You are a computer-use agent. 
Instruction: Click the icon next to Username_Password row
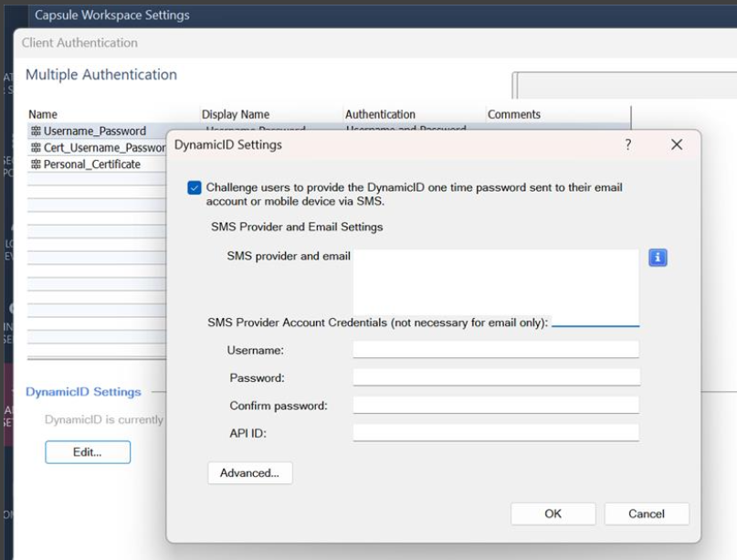click(x=36, y=132)
